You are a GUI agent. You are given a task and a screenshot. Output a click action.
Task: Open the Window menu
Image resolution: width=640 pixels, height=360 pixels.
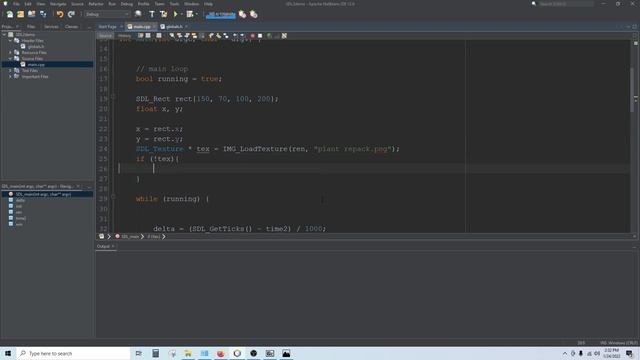pyautogui.click(x=191, y=4)
